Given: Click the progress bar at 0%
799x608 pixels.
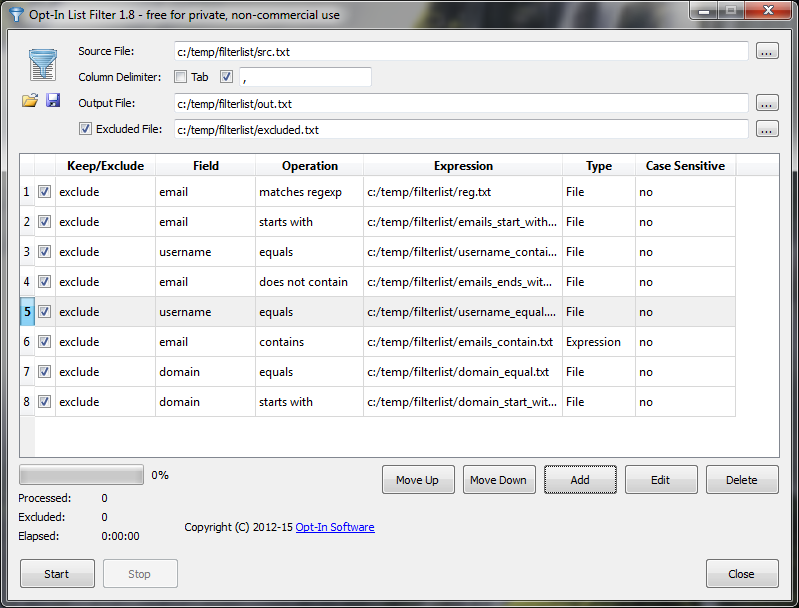Looking at the screenshot, I should click(x=81, y=475).
